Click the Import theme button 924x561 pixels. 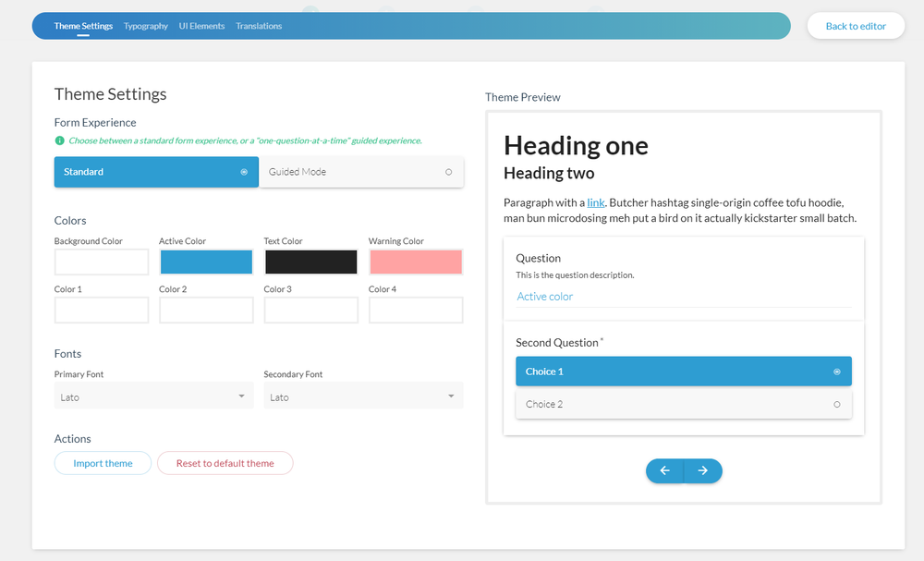pyautogui.click(x=103, y=463)
